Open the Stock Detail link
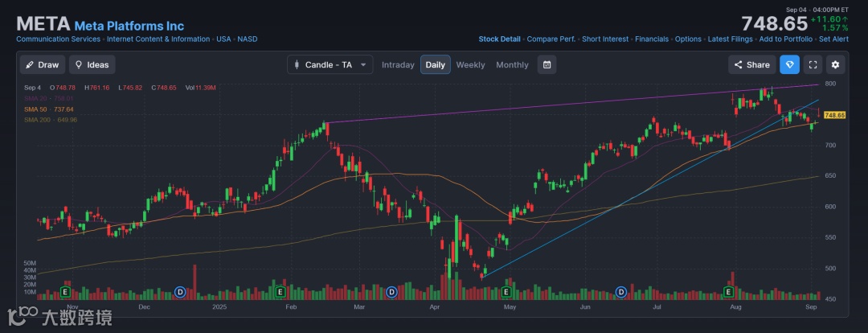This screenshot has height=333, width=868. [x=499, y=39]
